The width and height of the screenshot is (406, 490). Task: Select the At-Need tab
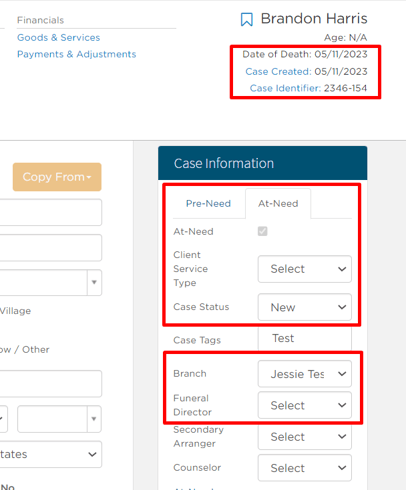(x=278, y=203)
